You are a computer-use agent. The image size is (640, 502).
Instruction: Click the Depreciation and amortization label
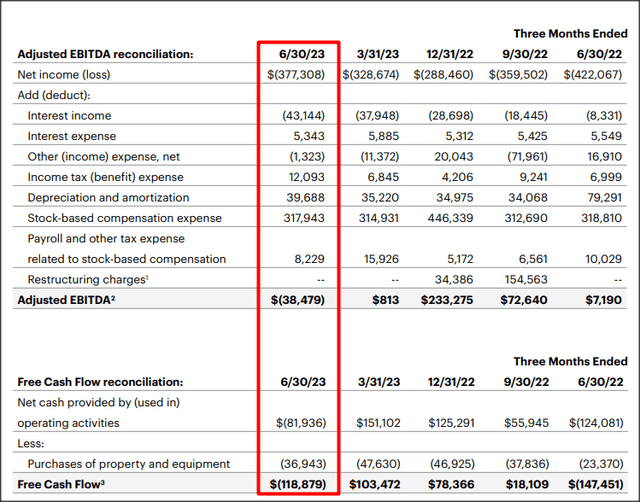click(104, 198)
